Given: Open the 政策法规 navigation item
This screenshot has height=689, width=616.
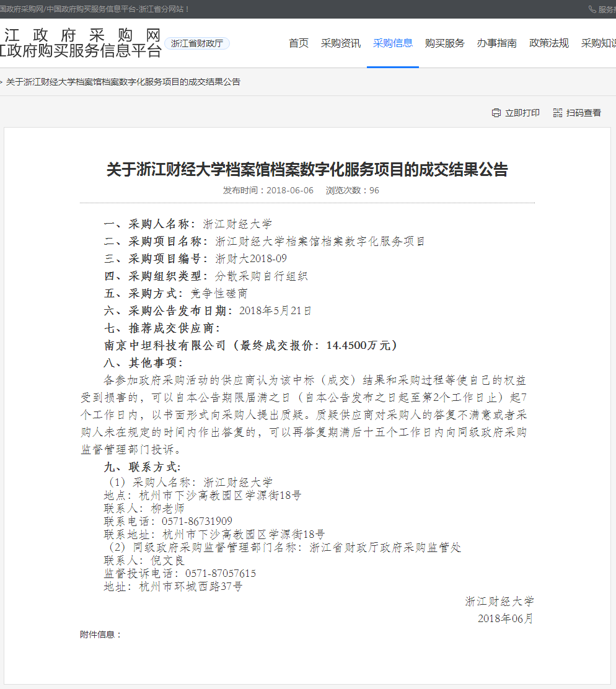Looking at the screenshot, I should [x=549, y=43].
